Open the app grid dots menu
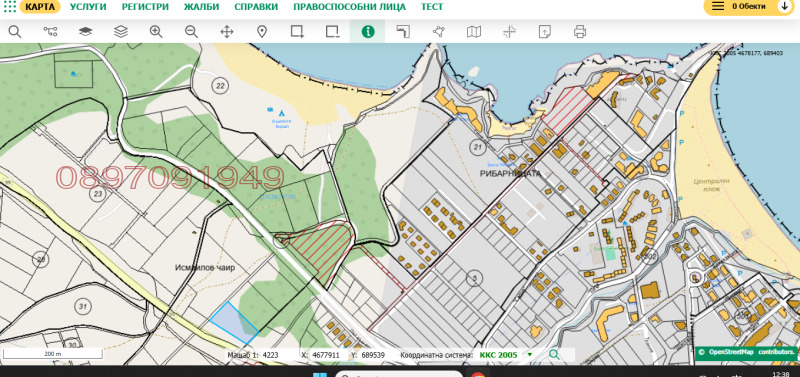Screen dimensions: 800x377 9,7
